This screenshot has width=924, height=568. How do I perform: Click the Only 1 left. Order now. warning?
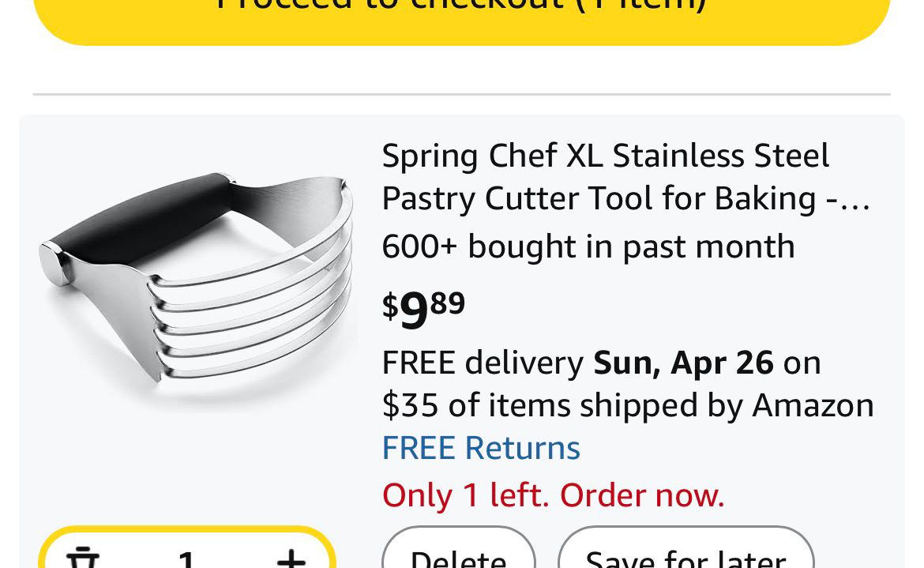coord(553,495)
